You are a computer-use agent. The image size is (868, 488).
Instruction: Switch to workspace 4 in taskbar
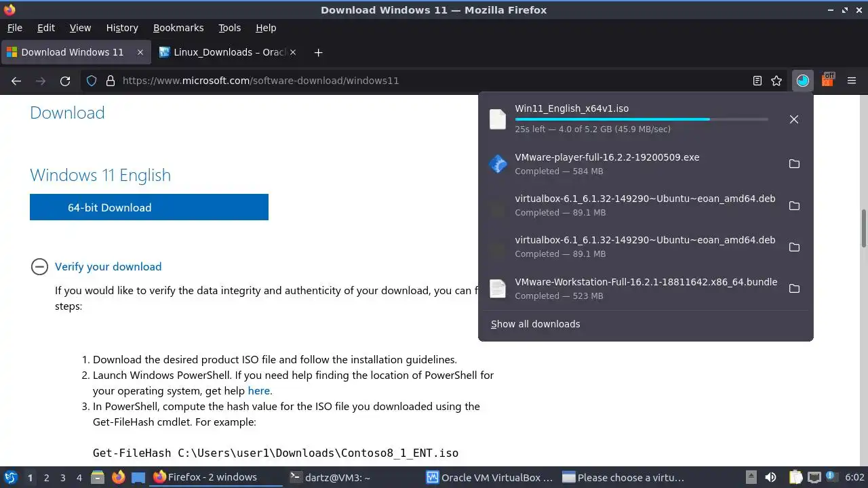click(x=79, y=478)
